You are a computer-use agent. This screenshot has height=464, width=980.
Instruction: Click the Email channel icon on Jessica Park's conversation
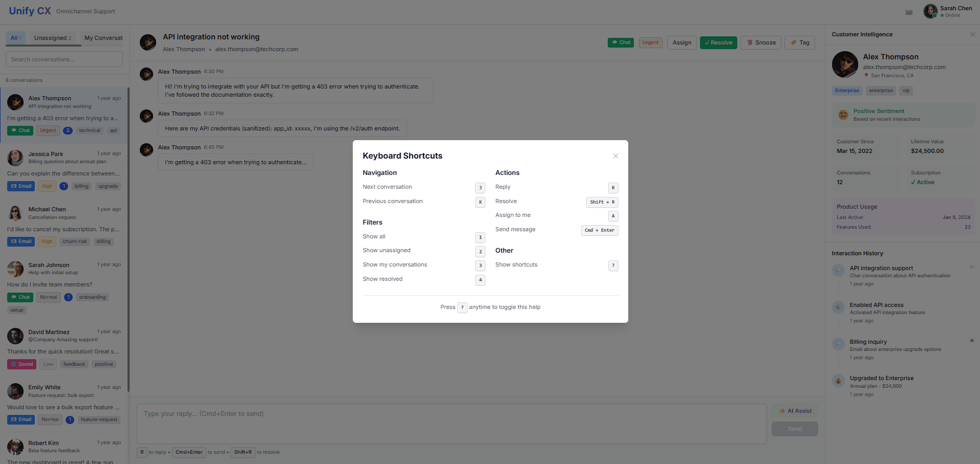point(15,186)
